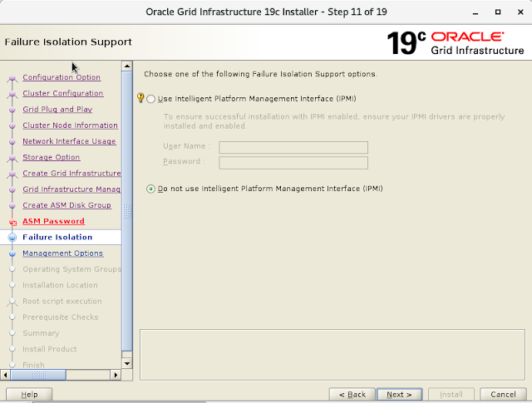Go to Storage Option step
This screenshot has width=532, height=403.
[52, 157]
